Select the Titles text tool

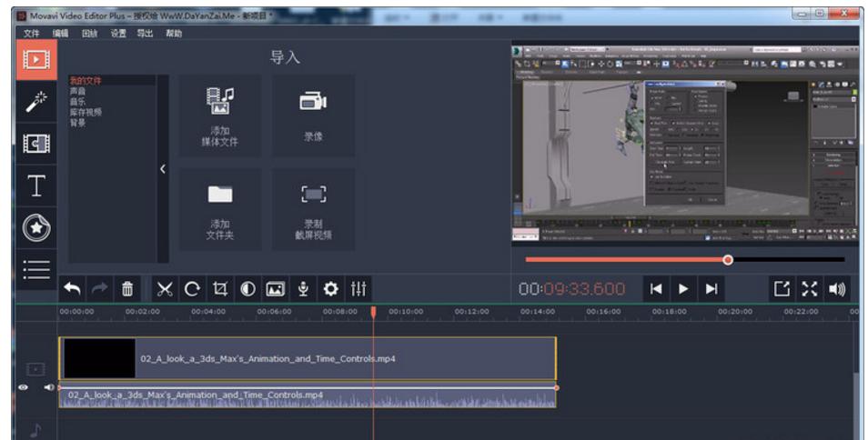pos(35,185)
